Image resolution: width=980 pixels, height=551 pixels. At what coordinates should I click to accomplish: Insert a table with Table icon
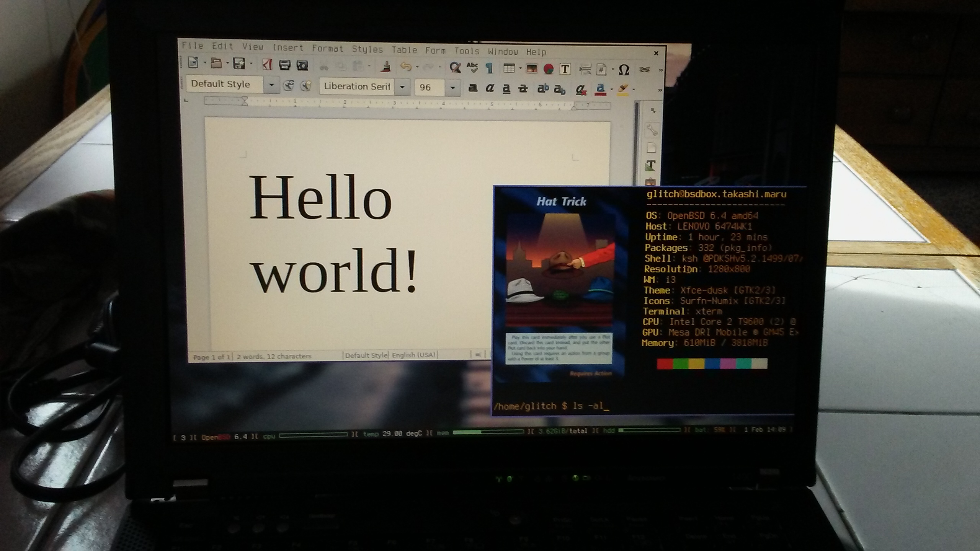509,68
